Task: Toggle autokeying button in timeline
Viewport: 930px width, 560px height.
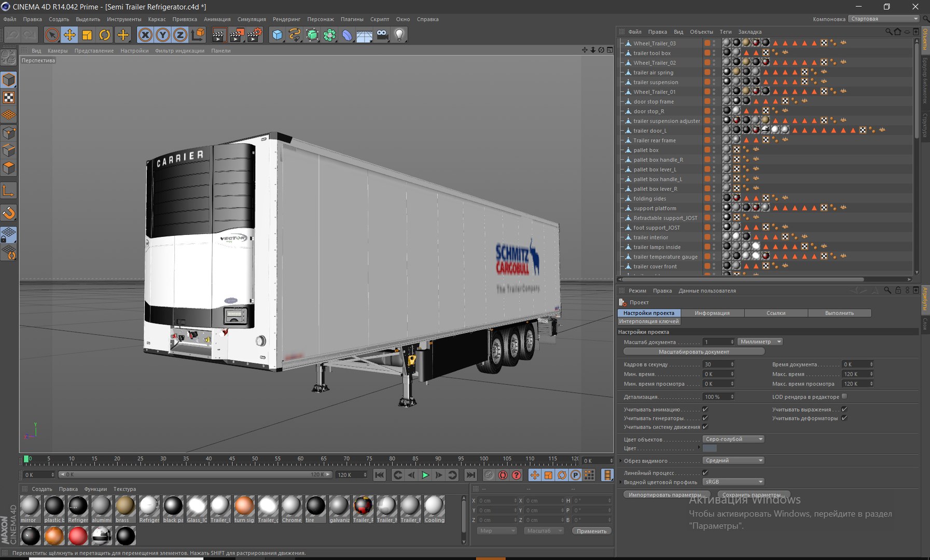Action: (x=503, y=475)
